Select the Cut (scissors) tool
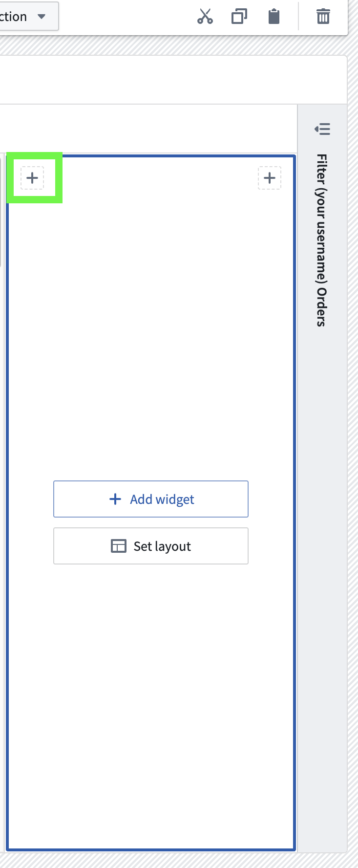This screenshot has height=868, width=358. [205, 16]
